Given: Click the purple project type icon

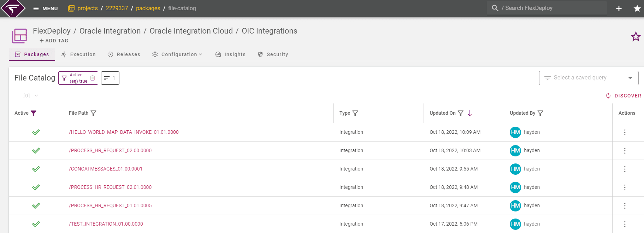Looking at the screenshot, I should click(19, 36).
